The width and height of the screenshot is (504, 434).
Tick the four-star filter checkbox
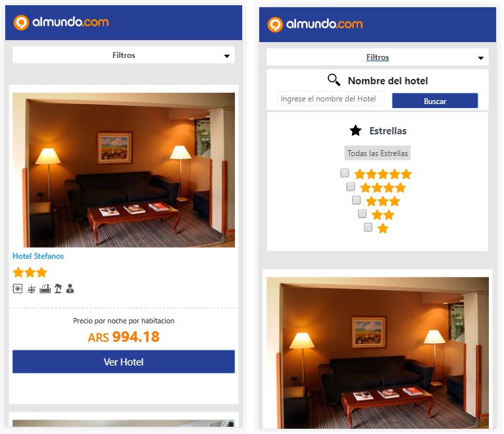click(350, 186)
